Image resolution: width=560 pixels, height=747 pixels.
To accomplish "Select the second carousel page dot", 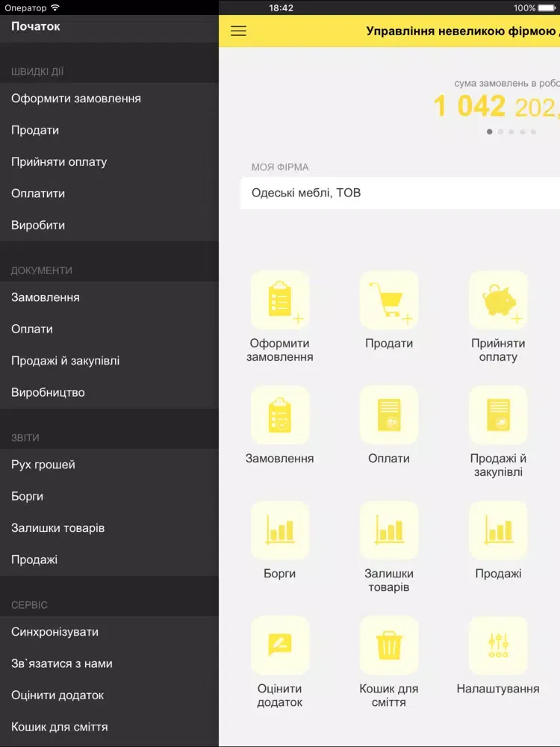I will pos(500,131).
